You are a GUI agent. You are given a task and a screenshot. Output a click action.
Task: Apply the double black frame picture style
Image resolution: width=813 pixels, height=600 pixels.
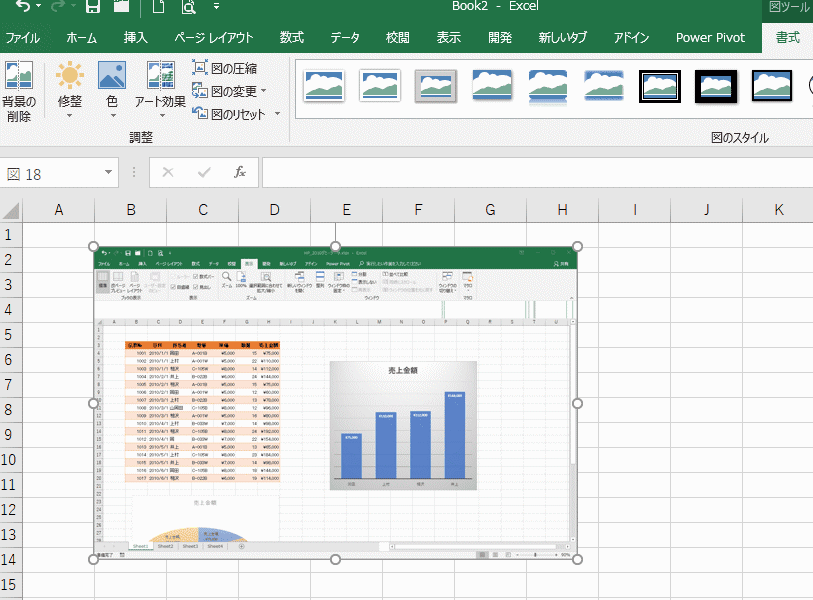660,86
